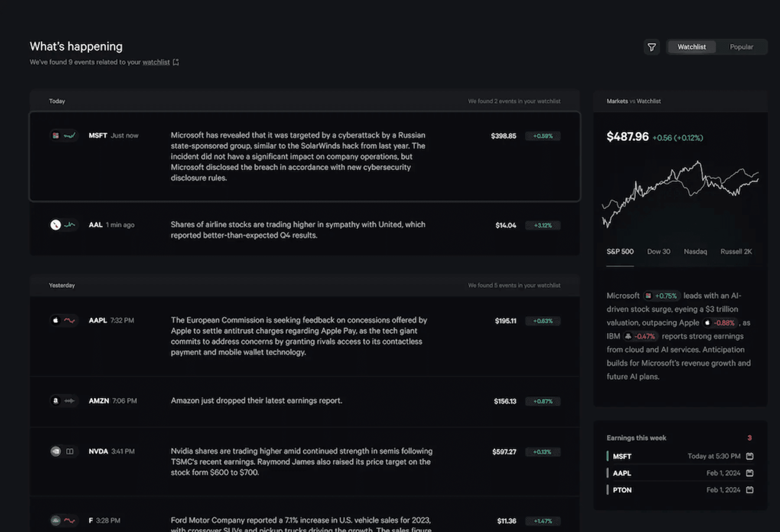The image size is (780, 532).
Task: Select the Russell 2K index tab
Action: 736,251
